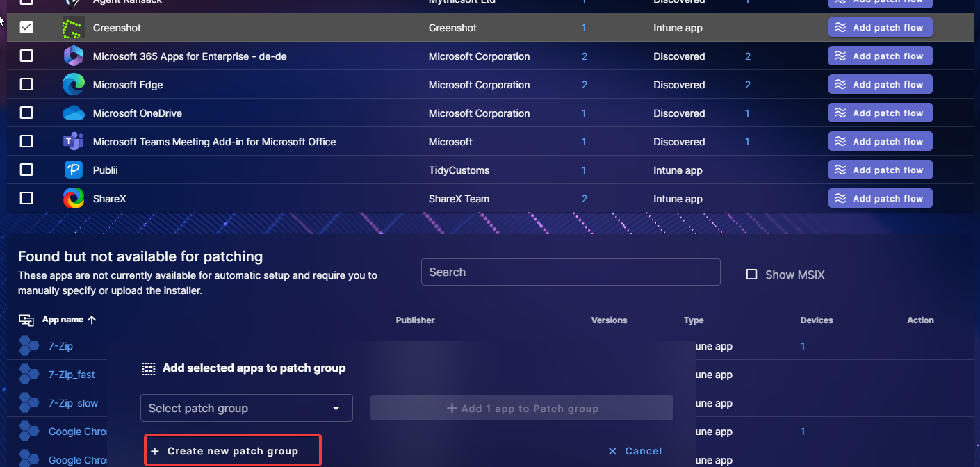Click devices count 1 for Microsoft OneDrive
The width and height of the screenshot is (980, 467).
tap(747, 113)
